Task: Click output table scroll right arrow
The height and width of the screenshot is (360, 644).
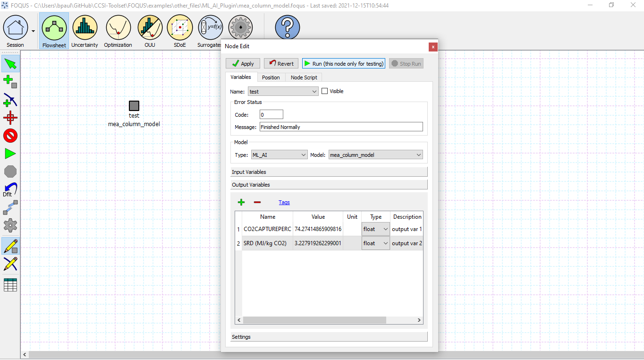Action: 419,320
